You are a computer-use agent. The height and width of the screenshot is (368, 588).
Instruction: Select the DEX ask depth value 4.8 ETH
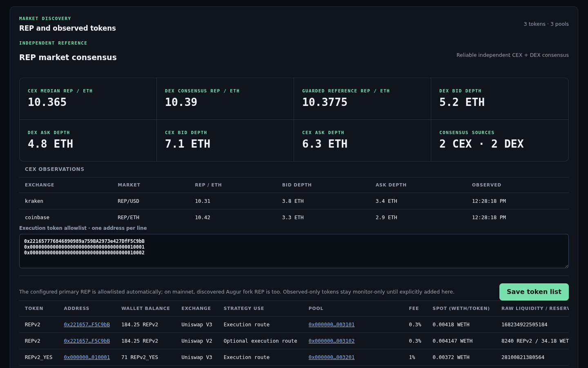tap(50, 144)
